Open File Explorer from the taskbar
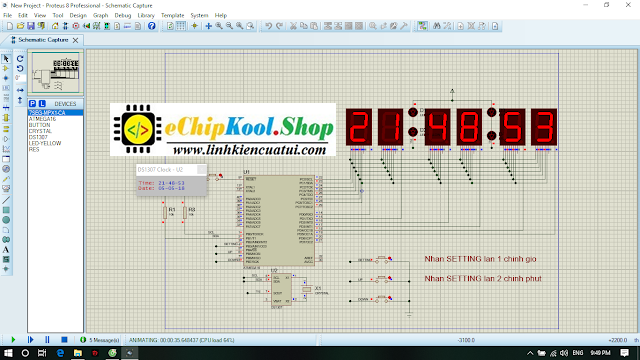The width and height of the screenshot is (640, 360). coord(78,353)
